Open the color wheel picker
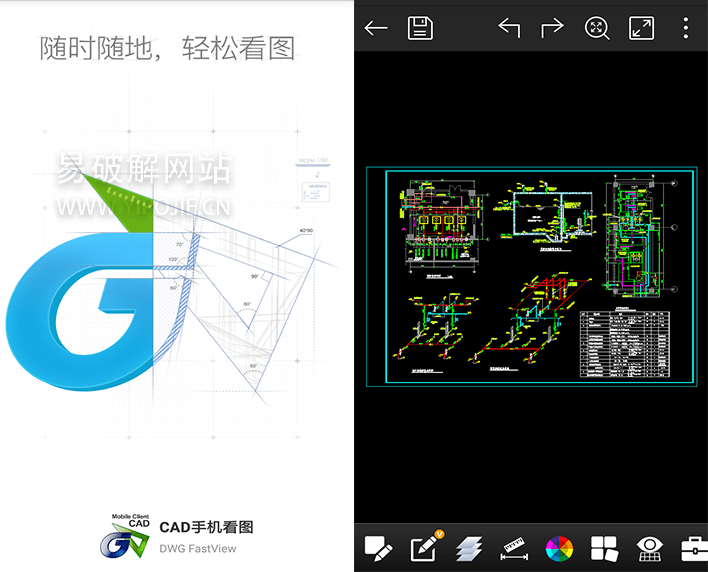708x572 pixels. (x=559, y=549)
